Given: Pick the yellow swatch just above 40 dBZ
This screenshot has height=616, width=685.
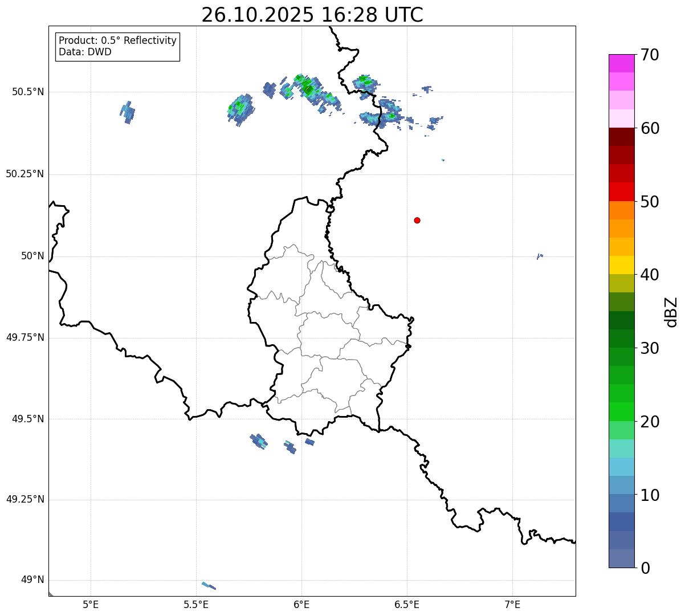Looking at the screenshot, I should pos(621,265).
